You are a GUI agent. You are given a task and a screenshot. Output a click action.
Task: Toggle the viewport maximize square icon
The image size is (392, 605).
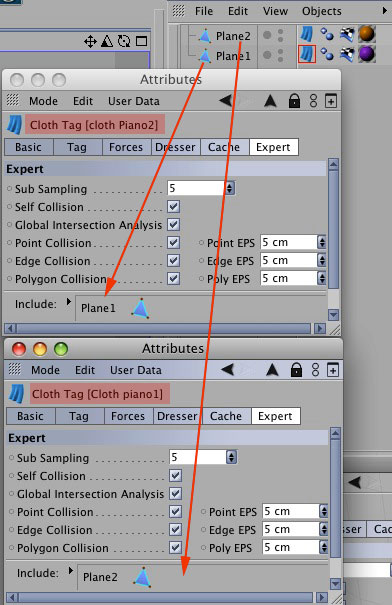[x=142, y=41]
